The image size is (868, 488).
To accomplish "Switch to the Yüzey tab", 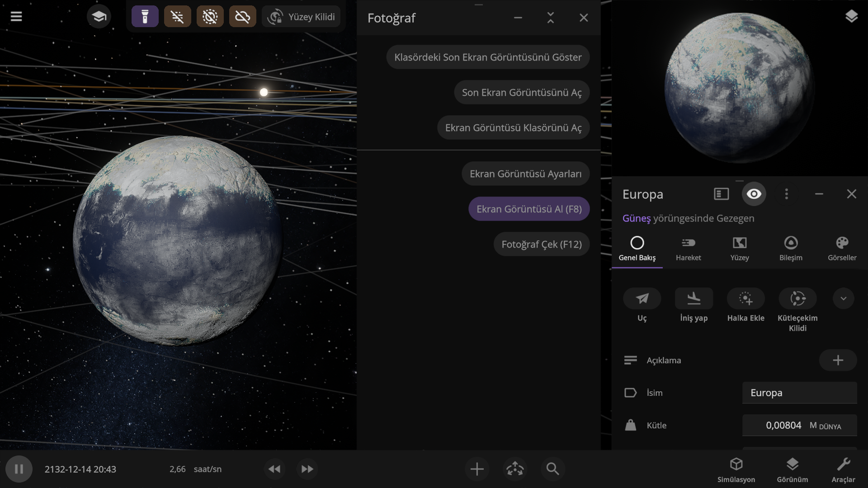I will (740, 249).
